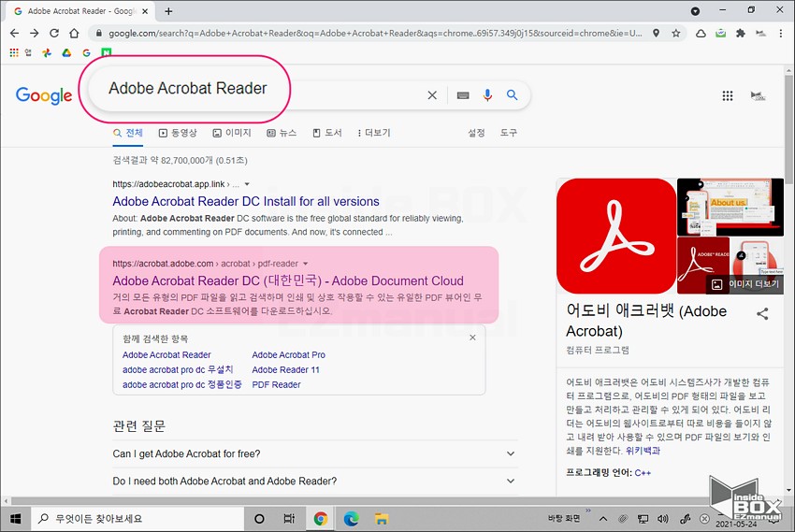Start voice search with microphone

coord(487,95)
